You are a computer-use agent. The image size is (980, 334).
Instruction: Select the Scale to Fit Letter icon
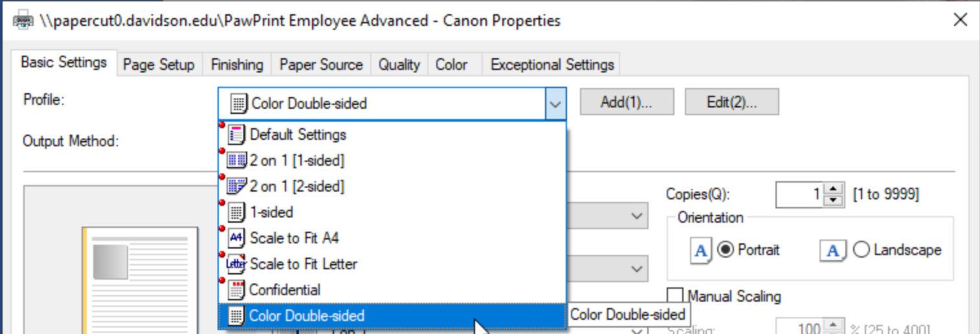[x=237, y=264]
